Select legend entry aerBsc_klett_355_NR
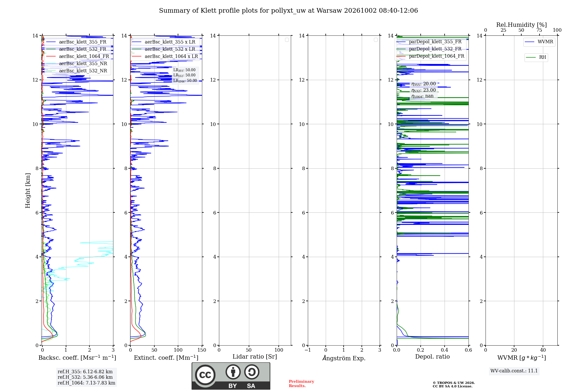Viewport: 577px width, 392px height. 77,63
